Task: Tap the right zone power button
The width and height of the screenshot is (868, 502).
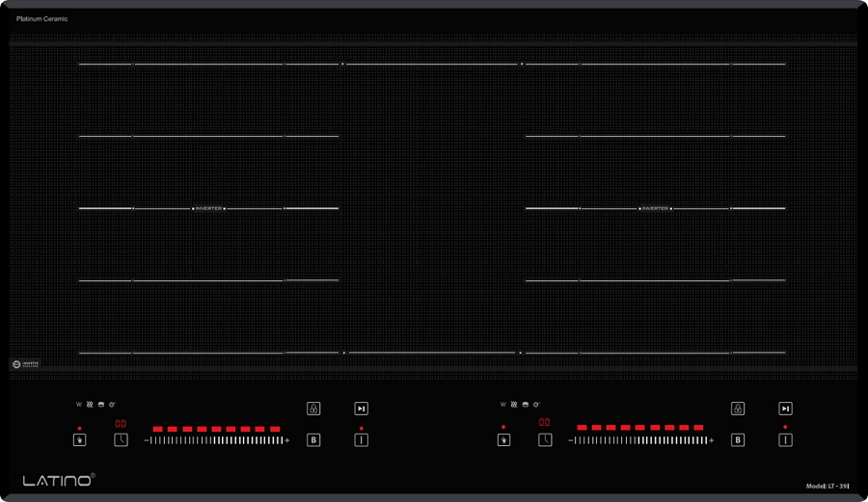Action: tap(785, 440)
